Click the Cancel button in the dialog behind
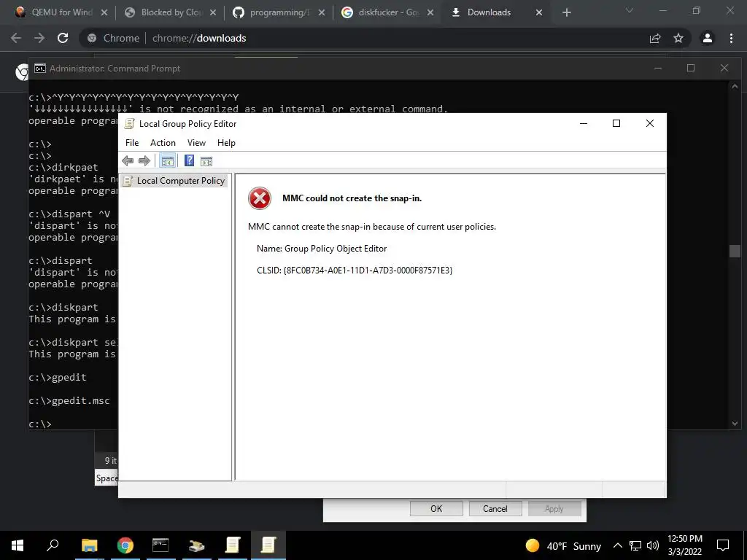 pos(495,508)
